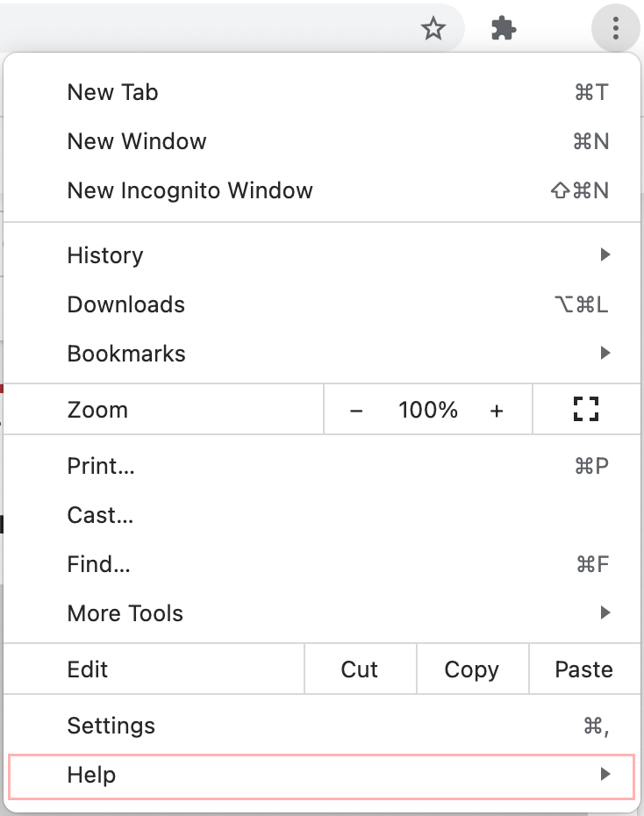
Task: Open the Extensions puzzle icon
Action: [503, 30]
